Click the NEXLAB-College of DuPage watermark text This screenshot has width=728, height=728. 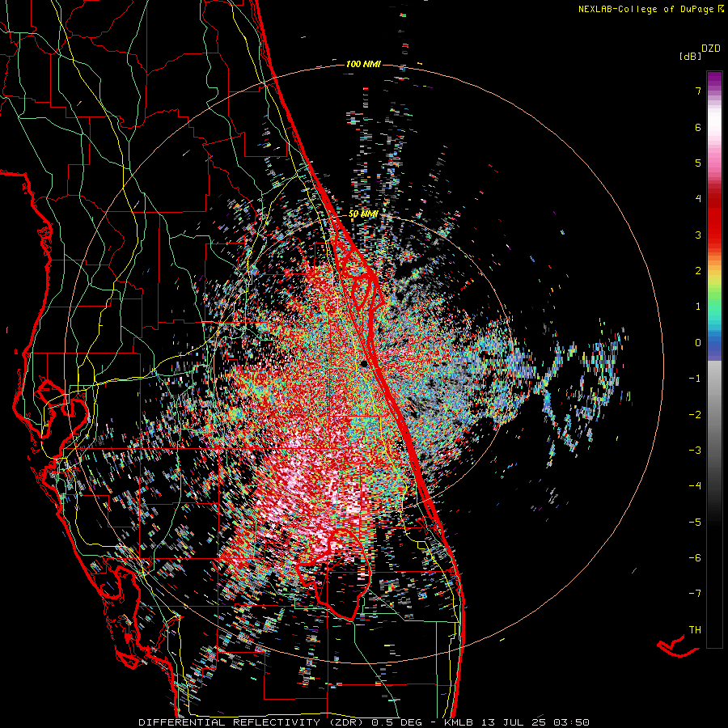(x=646, y=9)
